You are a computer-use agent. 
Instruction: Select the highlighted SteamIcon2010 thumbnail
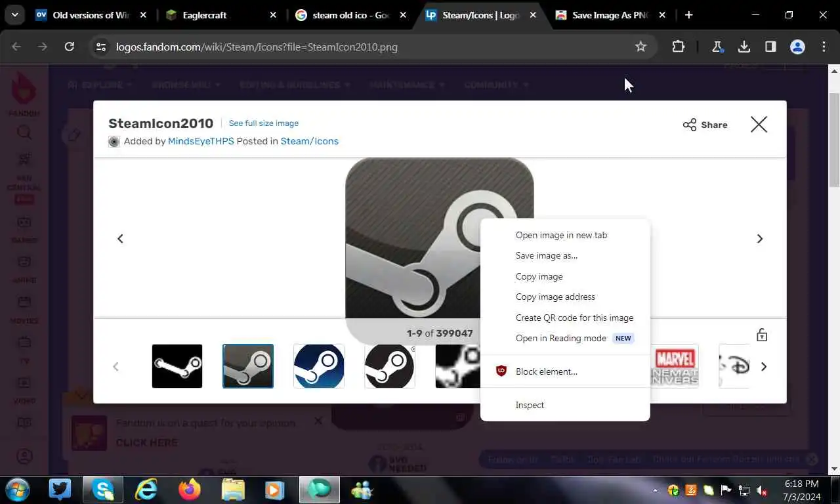coord(248,366)
